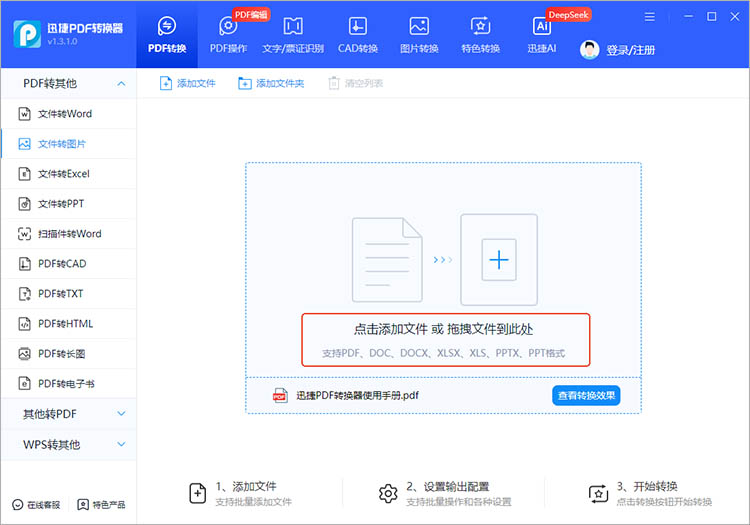Viewport: 750px width, 525px height.
Task: Click the 点击转换按钮开始转换 hint text
Action: tap(664, 502)
